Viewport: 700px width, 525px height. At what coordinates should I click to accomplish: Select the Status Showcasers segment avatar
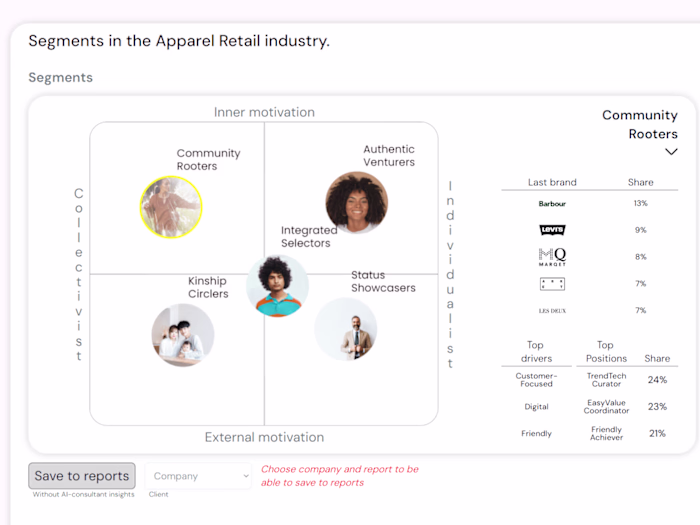(x=346, y=329)
